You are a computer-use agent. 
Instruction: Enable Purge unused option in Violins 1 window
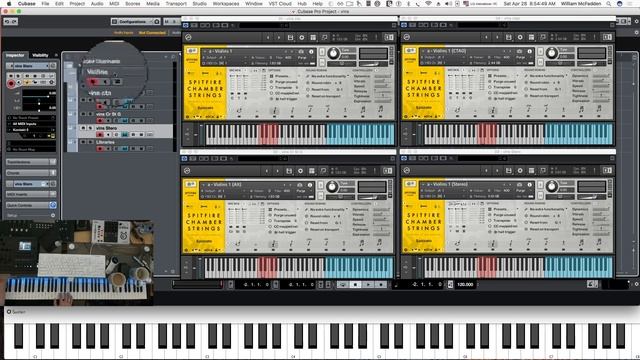click(271, 82)
